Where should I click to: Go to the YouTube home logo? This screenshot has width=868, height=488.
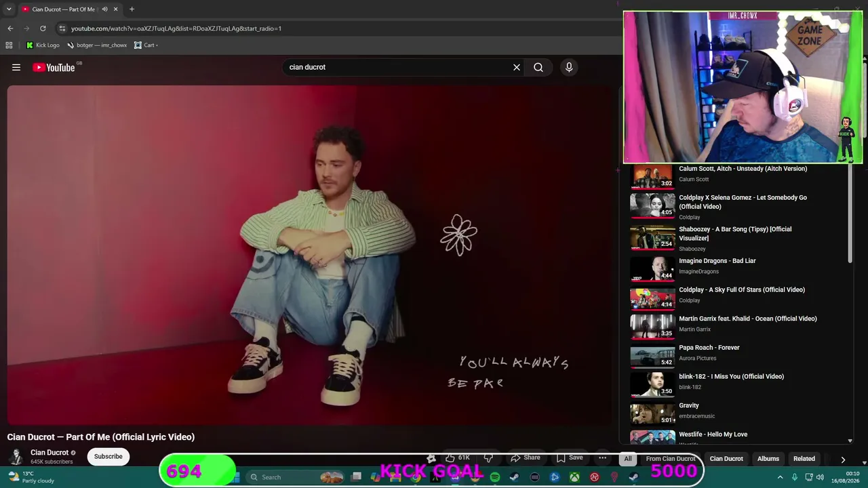coord(54,67)
